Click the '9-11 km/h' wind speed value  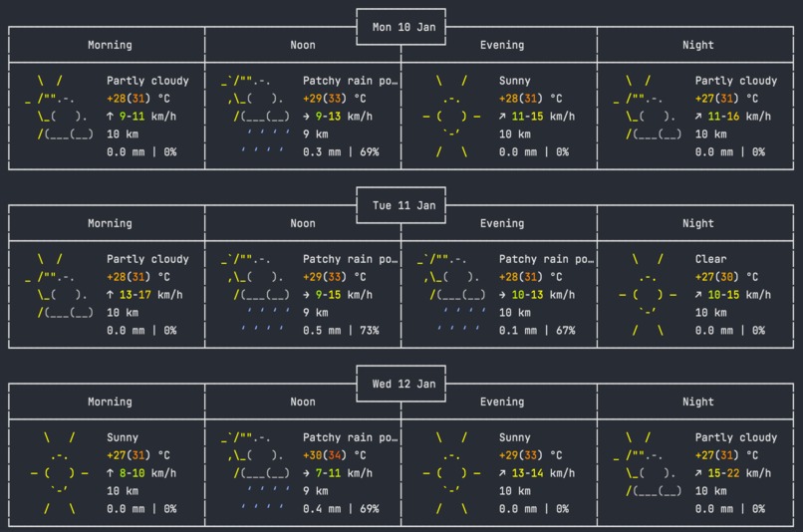click(x=147, y=117)
